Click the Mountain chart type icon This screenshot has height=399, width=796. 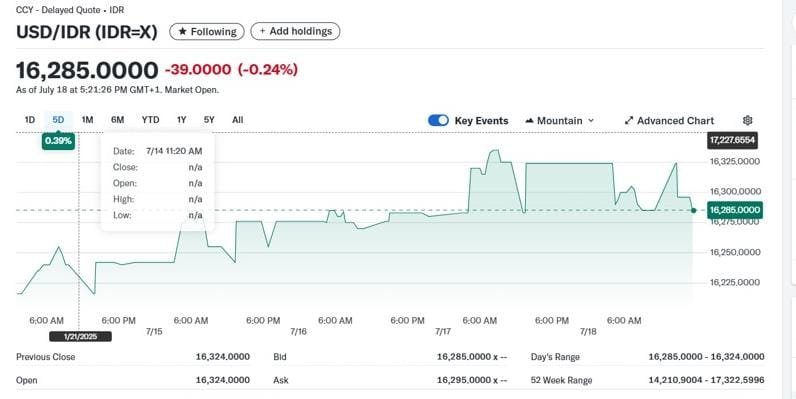click(529, 121)
